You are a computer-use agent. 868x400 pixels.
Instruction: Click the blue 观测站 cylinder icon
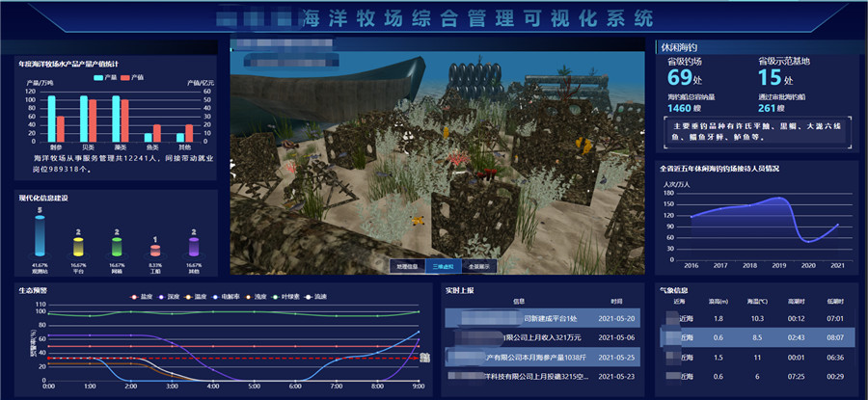[40, 235]
